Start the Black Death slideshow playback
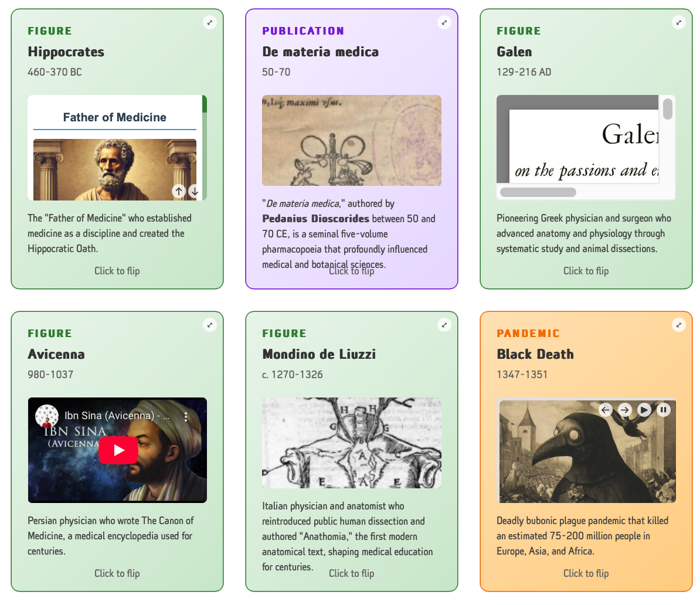 pos(644,409)
